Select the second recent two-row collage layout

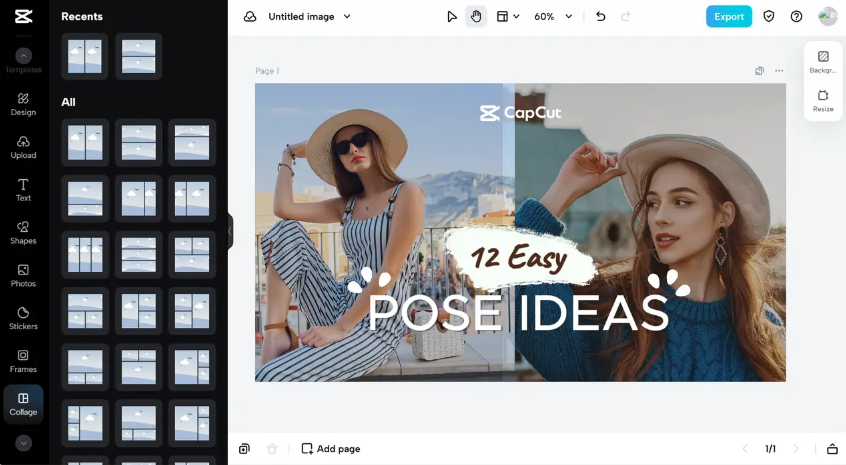[x=139, y=56]
